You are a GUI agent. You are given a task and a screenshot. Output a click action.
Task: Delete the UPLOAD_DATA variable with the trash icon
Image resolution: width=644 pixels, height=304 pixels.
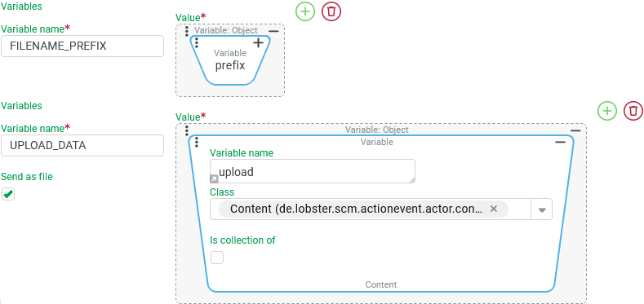tap(633, 111)
